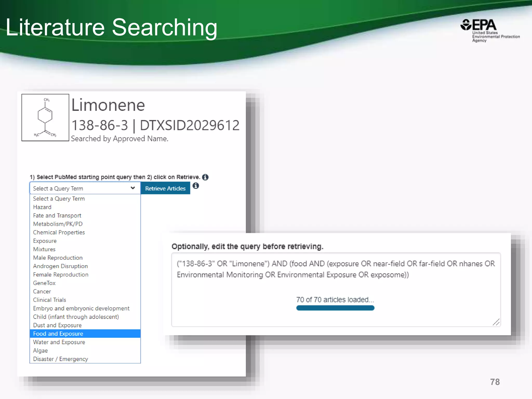Open the Limonene structure thumbnail
532x399 pixels.
(45, 117)
